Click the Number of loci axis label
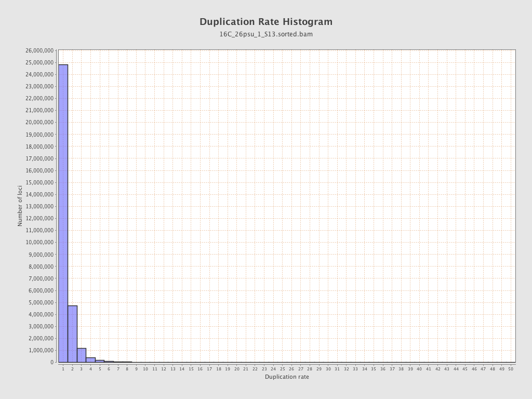The height and width of the screenshot is (399, 532). 20,206
